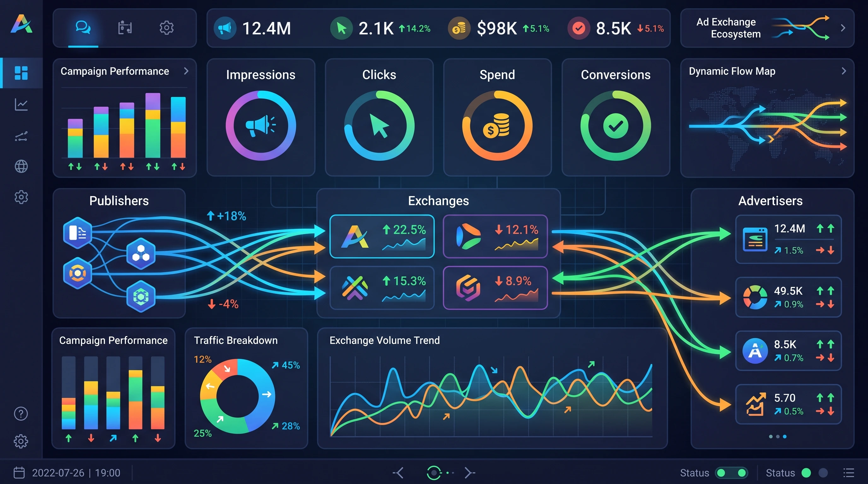868x484 pixels.
Task: Click the 12% red traffic segment
Action: tap(226, 369)
